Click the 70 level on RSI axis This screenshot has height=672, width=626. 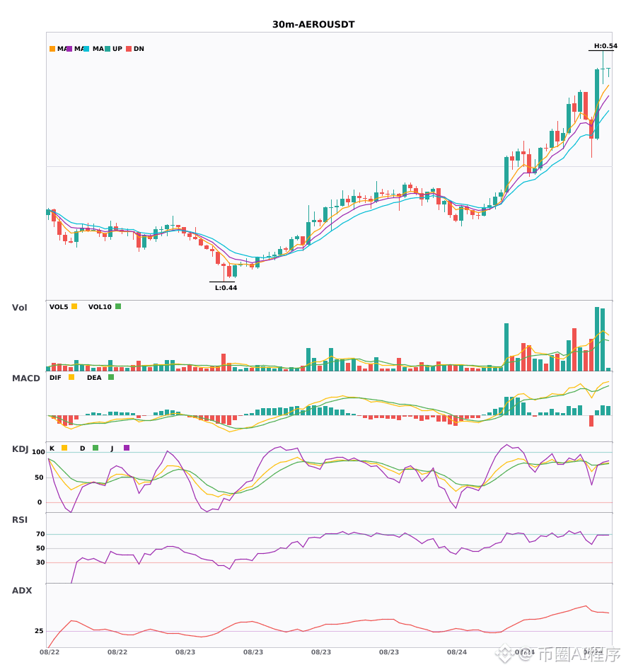tap(40, 534)
